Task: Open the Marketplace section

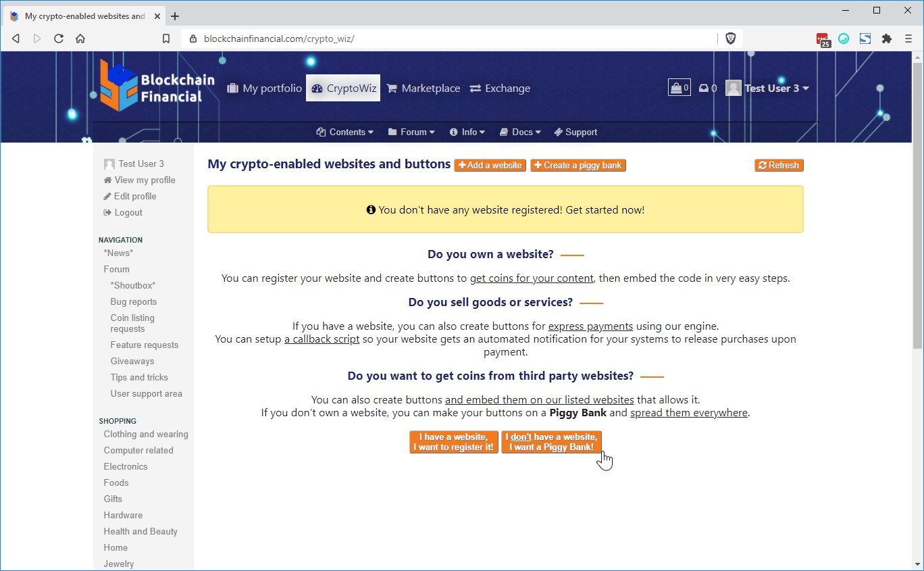Action: [423, 89]
